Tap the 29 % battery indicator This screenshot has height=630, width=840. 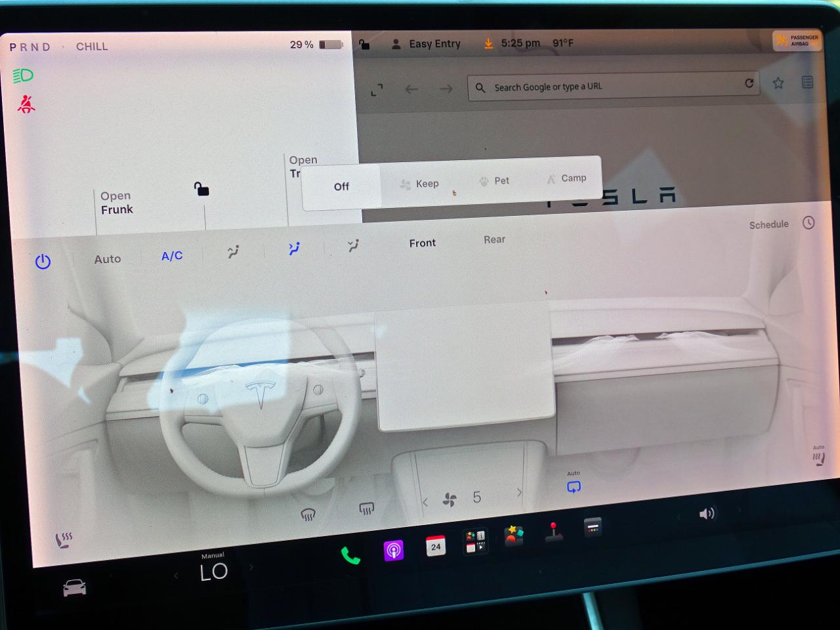tap(316, 45)
